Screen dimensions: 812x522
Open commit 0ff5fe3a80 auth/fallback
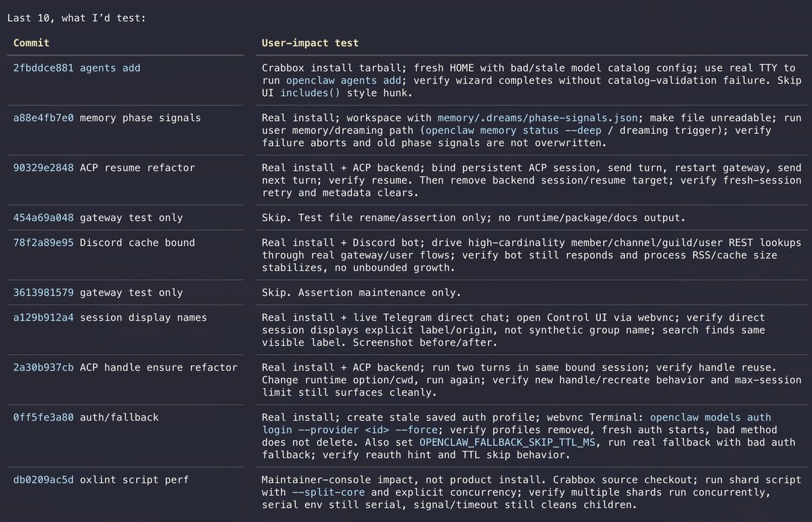[x=86, y=417]
